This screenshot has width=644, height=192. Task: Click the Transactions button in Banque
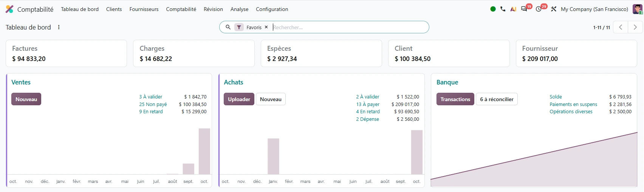pos(455,99)
